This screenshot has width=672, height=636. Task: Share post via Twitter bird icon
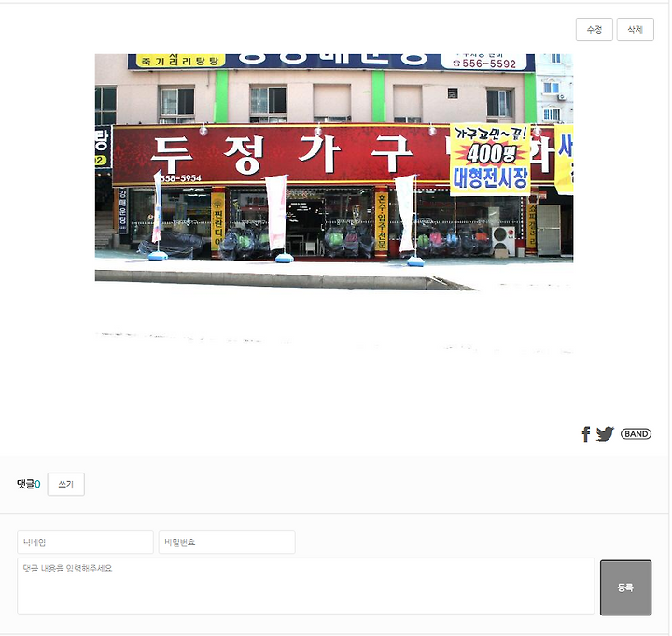(x=607, y=435)
